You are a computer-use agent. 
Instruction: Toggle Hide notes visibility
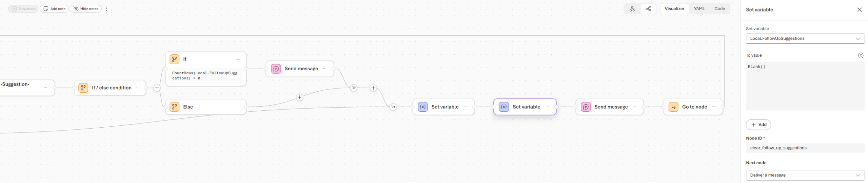pos(86,9)
